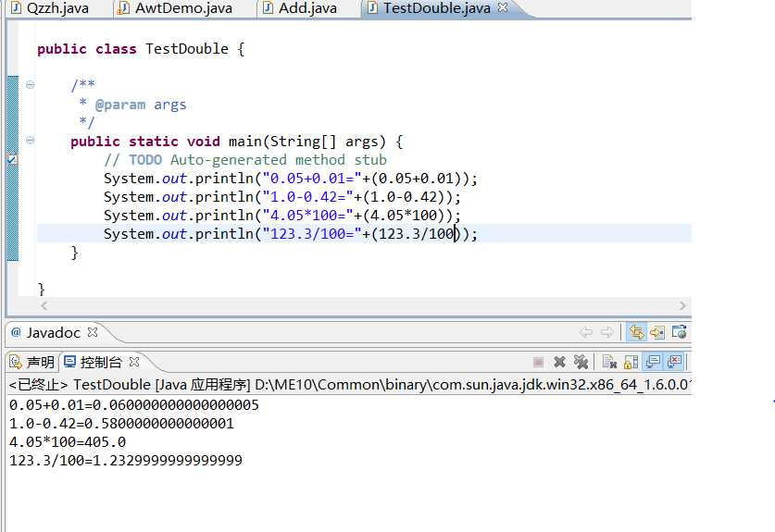Click the TODO task marker in gutter
The height and width of the screenshot is (532, 775).
pyautogui.click(x=12, y=159)
